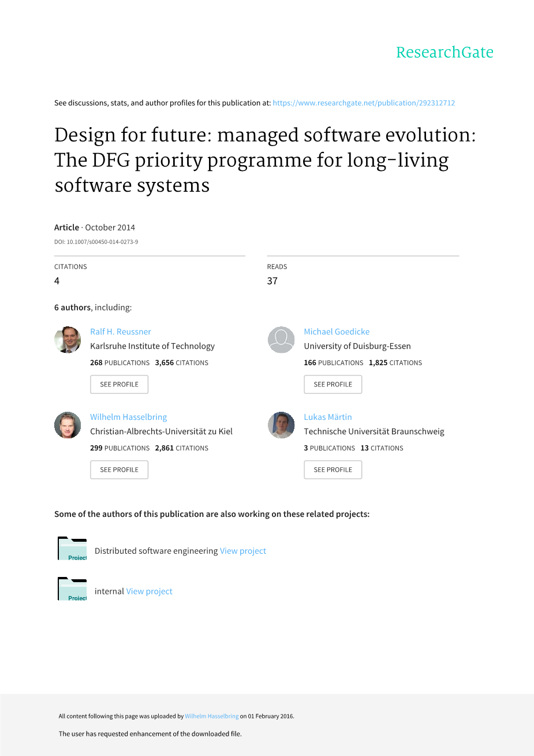Click the Design for future article title
The image size is (534, 756).
[x=265, y=160]
